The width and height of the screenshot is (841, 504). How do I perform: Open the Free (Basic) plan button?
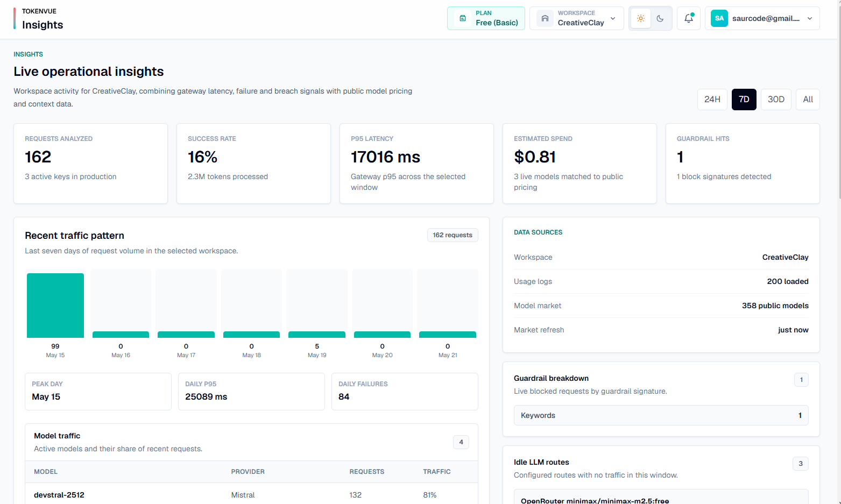click(x=486, y=18)
